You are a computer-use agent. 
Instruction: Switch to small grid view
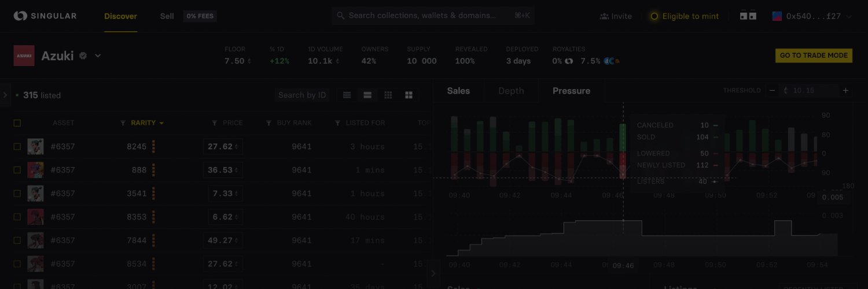388,95
